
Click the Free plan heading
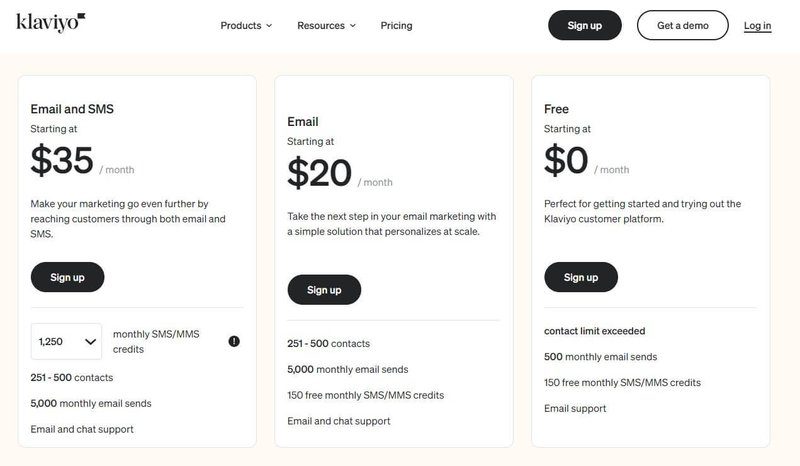556,109
